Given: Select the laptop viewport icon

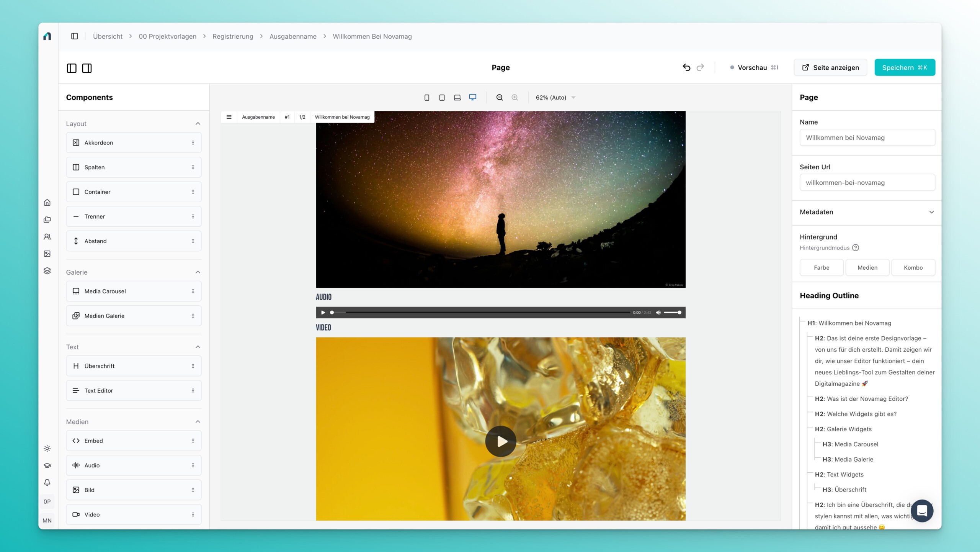Looking at the screenshot, I should (457, 98).
